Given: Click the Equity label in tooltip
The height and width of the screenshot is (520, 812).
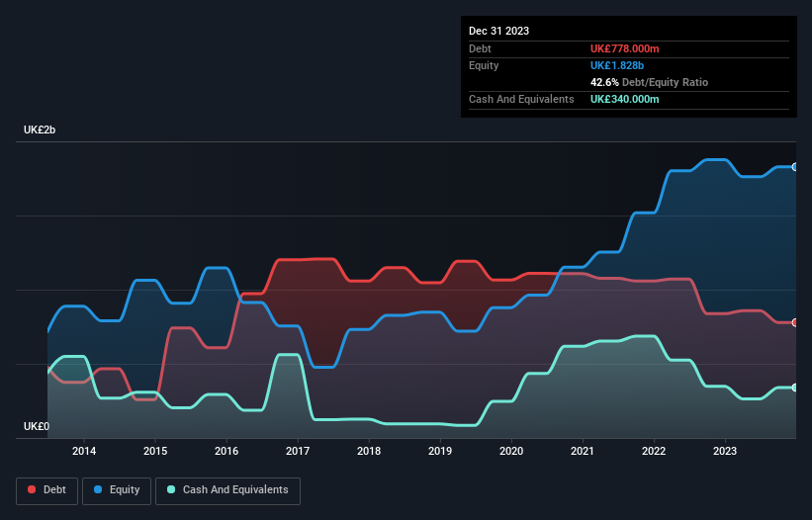Looking at the screenshot, I should click(484, 65).
